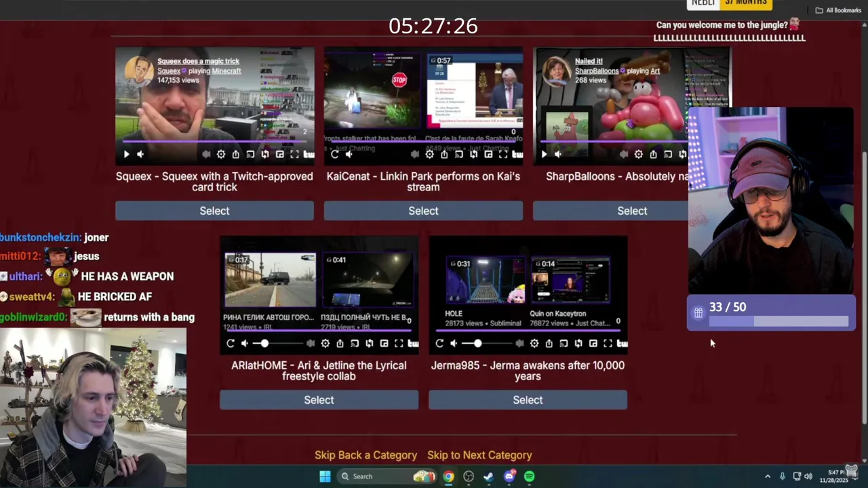Open KaiCenat clip in picture-in-picture
This screenshot has width=868, height=488.
pyautogui.click(x=488, y=155)
